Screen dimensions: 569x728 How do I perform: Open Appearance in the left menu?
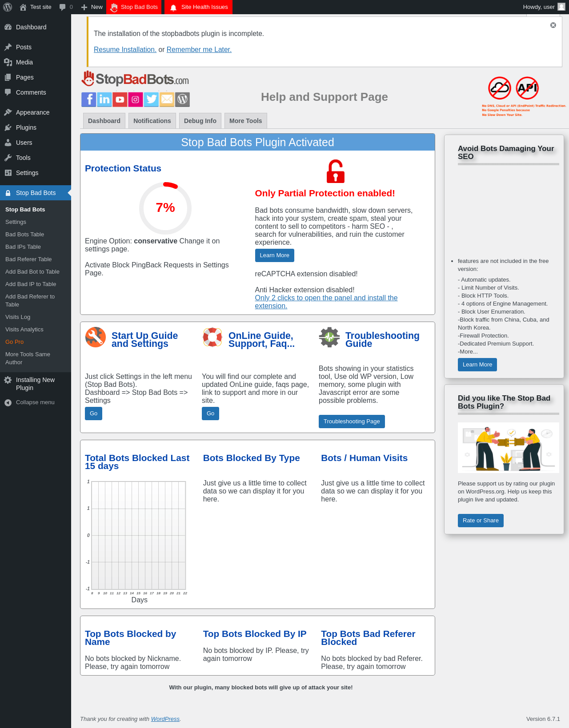click(36, 112)
